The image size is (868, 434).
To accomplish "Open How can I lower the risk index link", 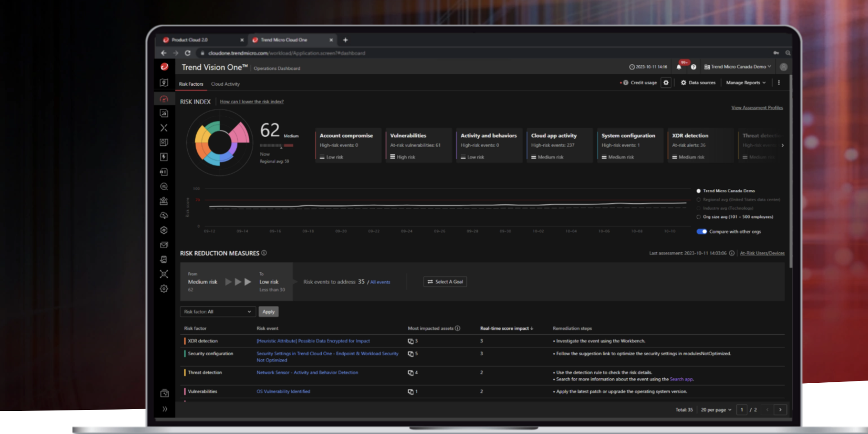I will (x=252, y=101).
